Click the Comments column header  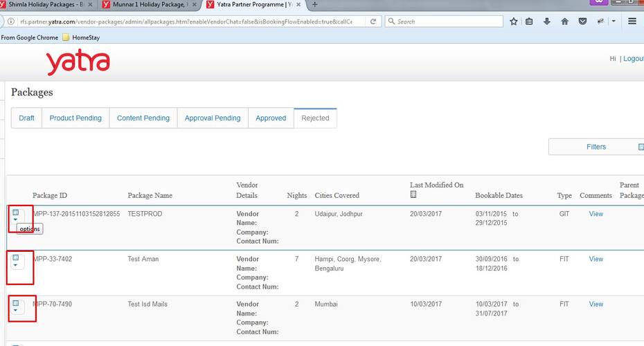(596, 195)
